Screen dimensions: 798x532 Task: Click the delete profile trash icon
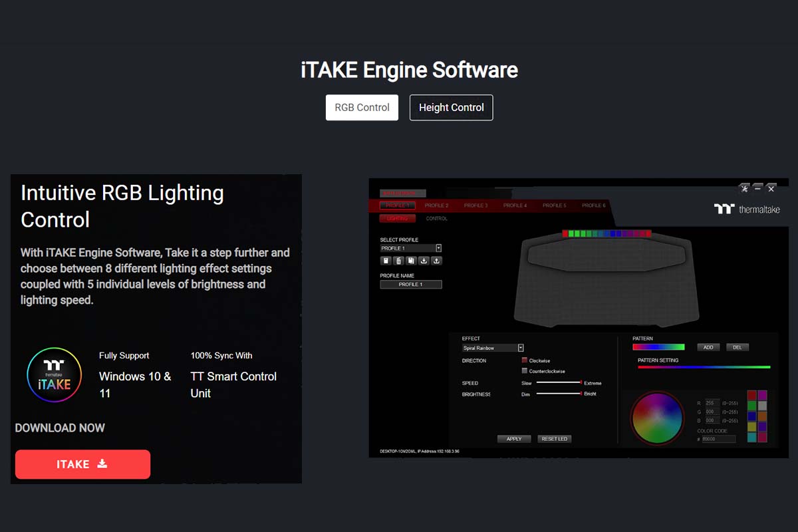pos(398,261)
